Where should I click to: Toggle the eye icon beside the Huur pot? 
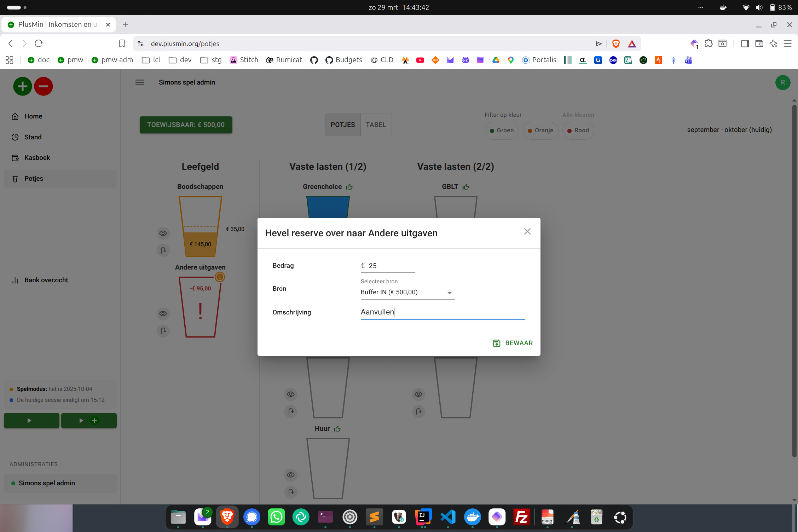pos(291,475)
